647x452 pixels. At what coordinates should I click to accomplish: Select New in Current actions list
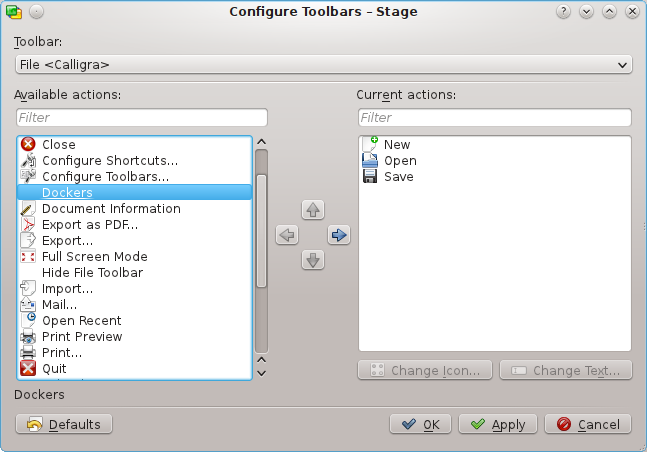[x=397, y=145]
